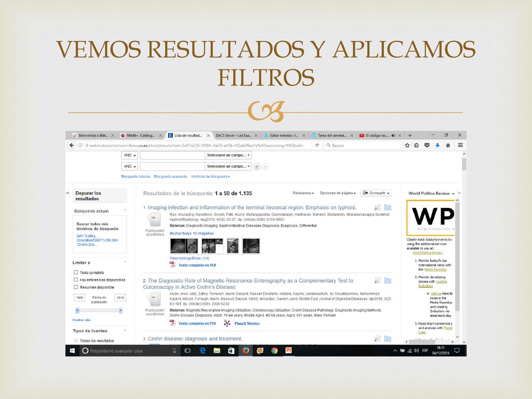The height and width of the screenshot is (399, 532).
Task: Open Imaging infection and inflammation article title
Action: (x=252, y=207)
